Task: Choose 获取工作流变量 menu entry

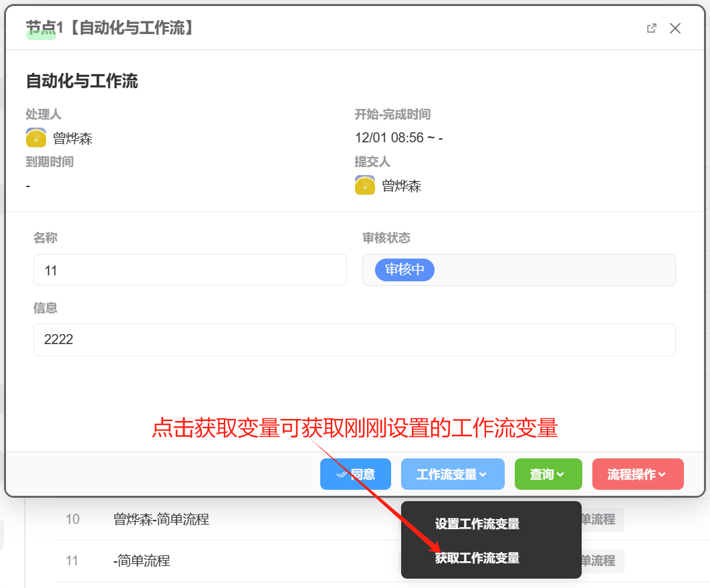Action: click(x=477, y=558)
